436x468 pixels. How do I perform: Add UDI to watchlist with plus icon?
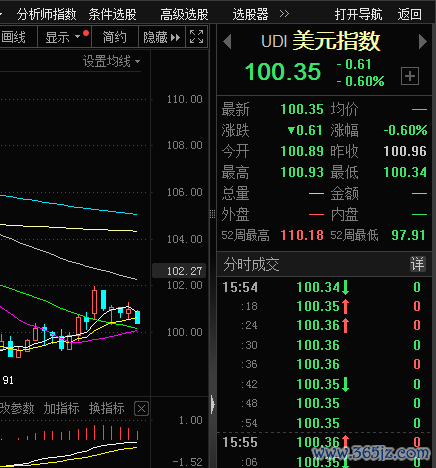[x=410, y=76]
